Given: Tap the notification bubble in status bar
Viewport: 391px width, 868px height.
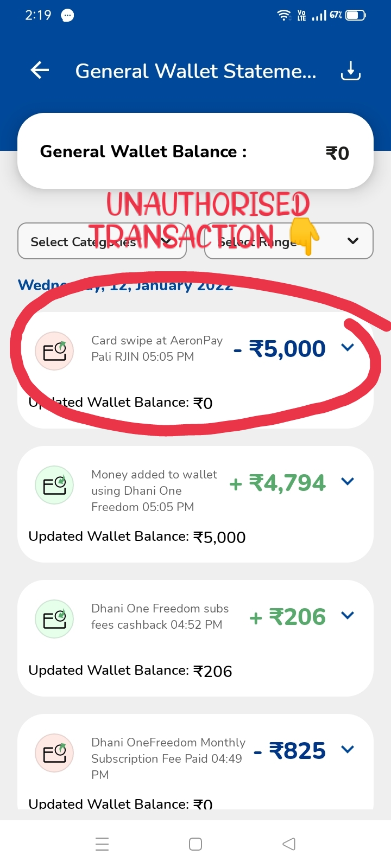Looking at the screenshot, I should tap(67, 15).
